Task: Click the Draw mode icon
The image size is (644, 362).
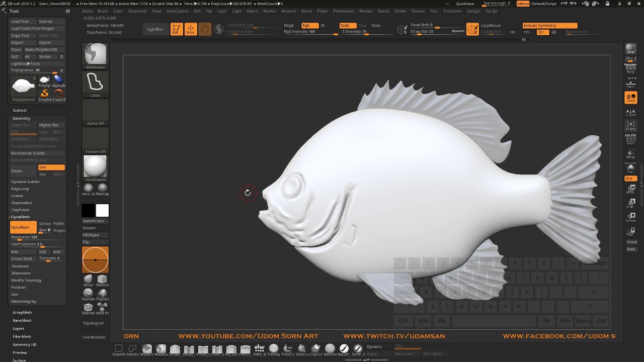Action: pyautogui.click(x=190, y=29)
